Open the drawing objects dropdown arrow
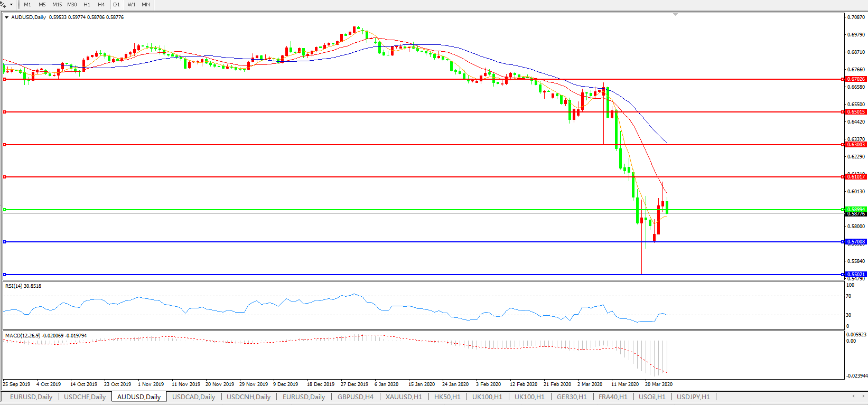The height and width of the screenshot is (405, 868). pos(11,4)
